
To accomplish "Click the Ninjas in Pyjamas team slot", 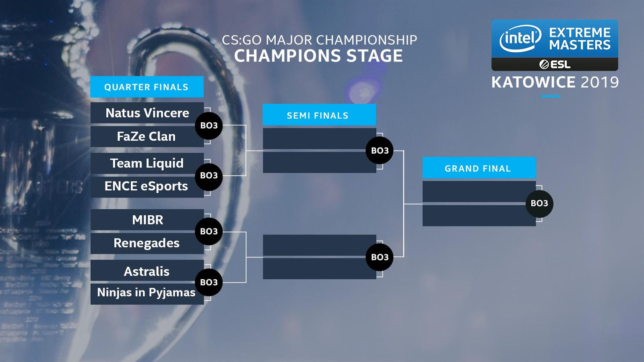I will coord(146,293).
